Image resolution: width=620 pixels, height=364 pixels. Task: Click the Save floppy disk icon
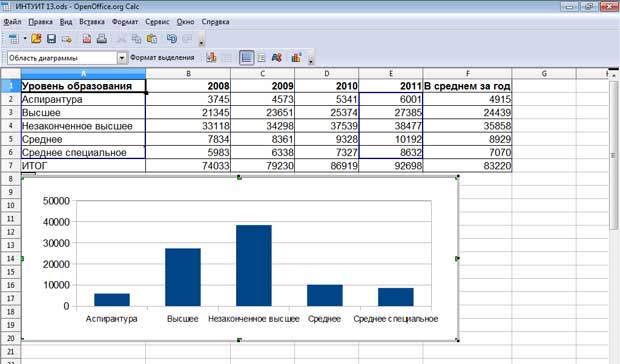click(51, 39)
